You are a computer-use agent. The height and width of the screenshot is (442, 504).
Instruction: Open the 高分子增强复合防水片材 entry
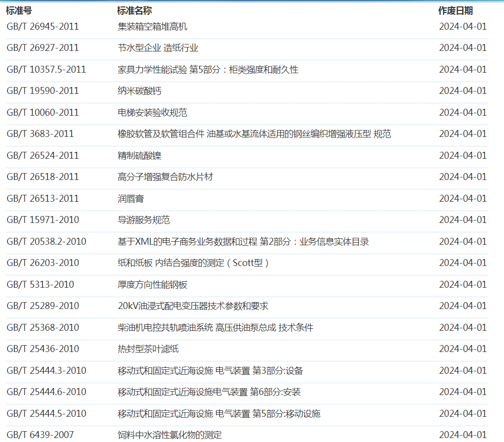[x=165, y=177]
